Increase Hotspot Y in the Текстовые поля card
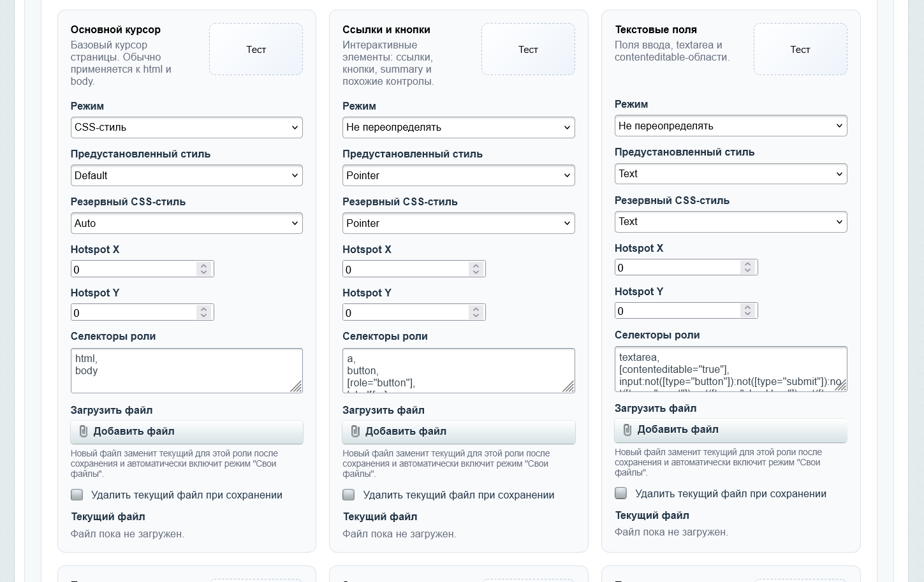 (748, 307)
